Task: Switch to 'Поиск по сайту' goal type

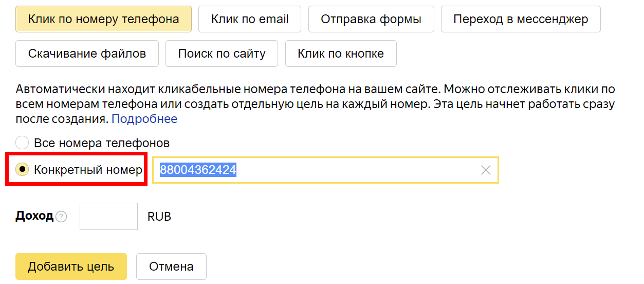Action: (222, 54)
